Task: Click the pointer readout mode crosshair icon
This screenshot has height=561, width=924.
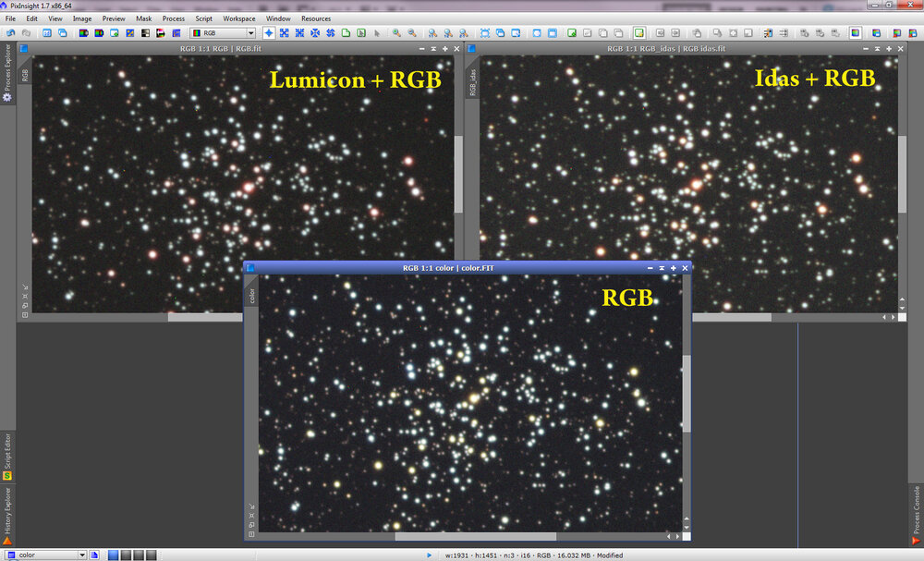Action: [268, 32]
